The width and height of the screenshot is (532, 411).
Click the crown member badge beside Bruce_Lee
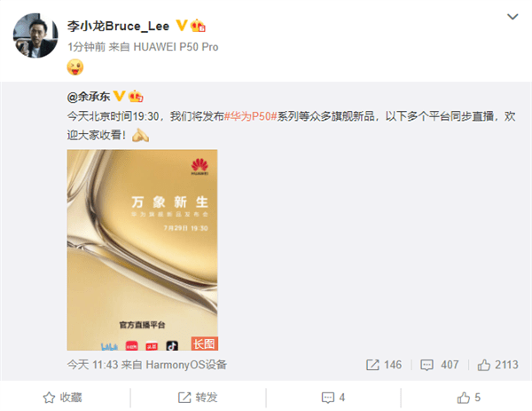coord(198,26)
